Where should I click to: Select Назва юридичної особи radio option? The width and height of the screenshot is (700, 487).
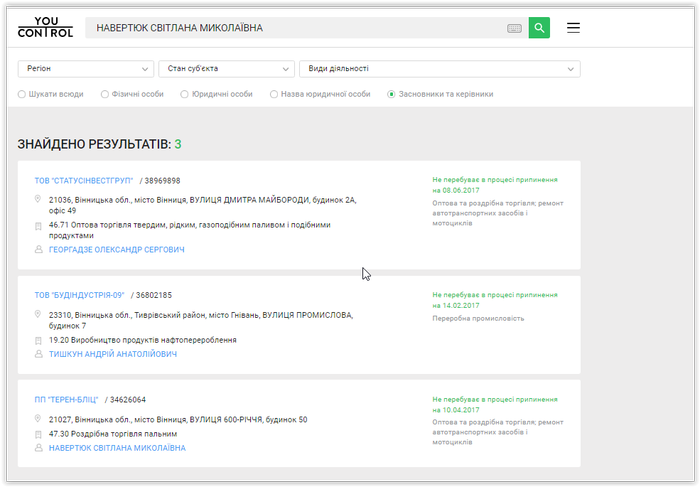274,94
